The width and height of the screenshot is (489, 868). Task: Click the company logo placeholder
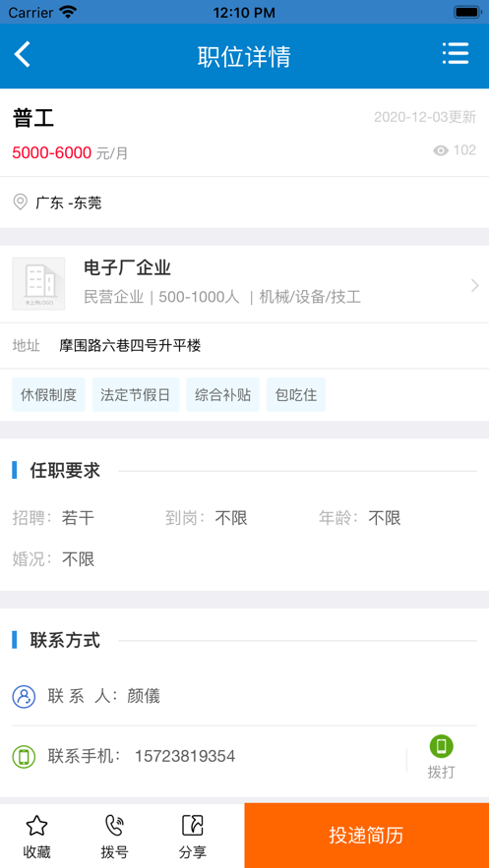[38, 283]
